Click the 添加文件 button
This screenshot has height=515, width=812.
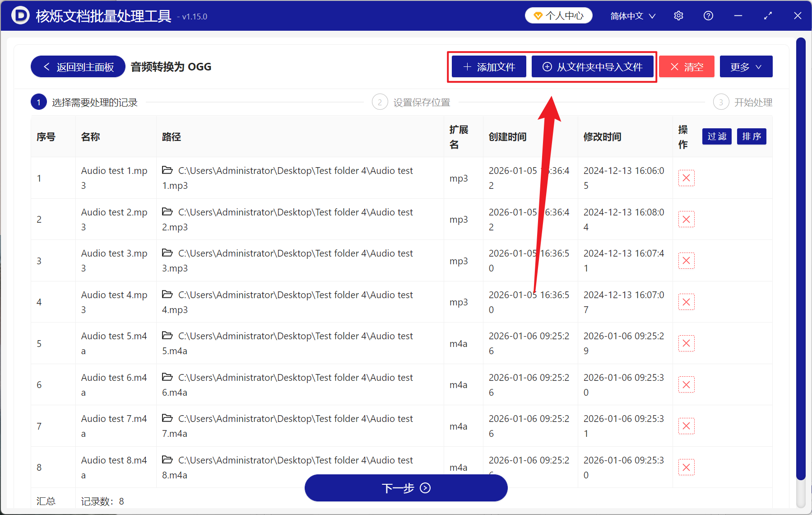pos(488,66)
